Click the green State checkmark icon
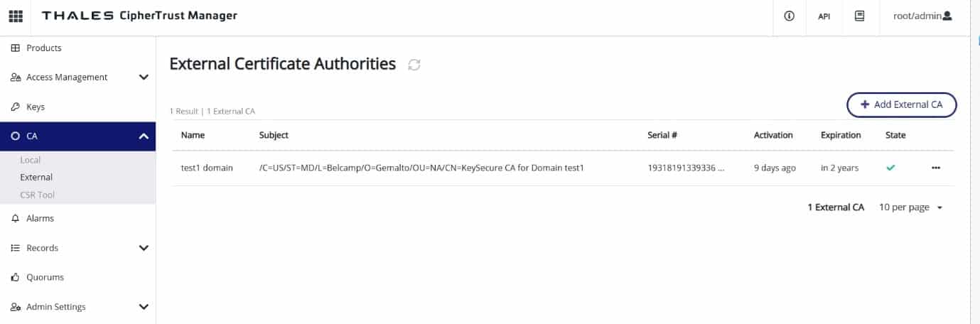 click(x=890, y=168)
